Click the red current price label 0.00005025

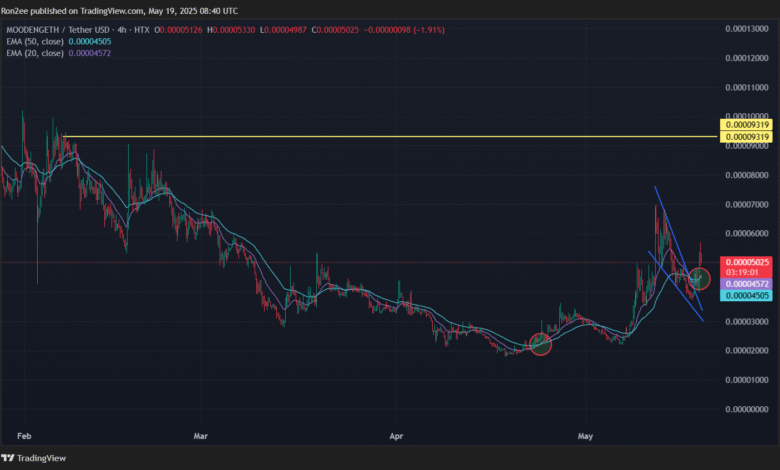(x=747, y=262)
